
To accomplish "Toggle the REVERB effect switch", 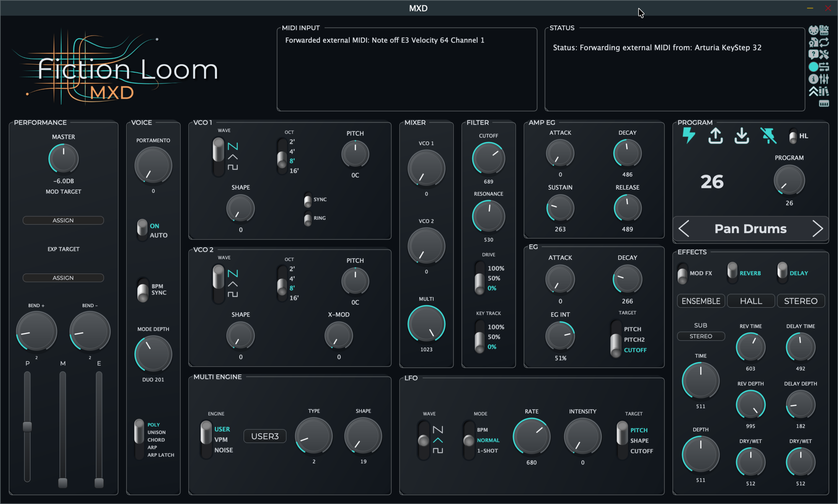I will (x=732, y=273).
